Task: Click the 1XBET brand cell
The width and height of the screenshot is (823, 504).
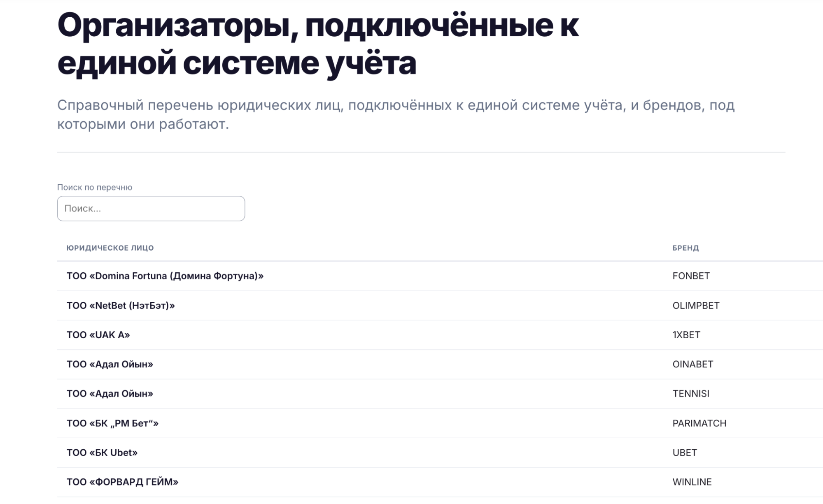Action: click(x=686, y=335)
